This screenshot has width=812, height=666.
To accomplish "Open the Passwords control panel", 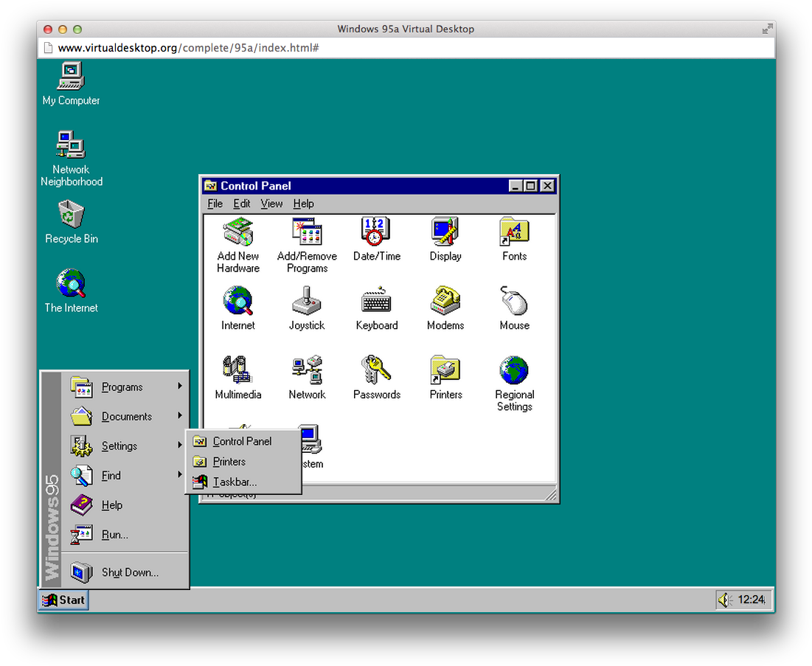I will pyautogui.click(x=376, y=369).
